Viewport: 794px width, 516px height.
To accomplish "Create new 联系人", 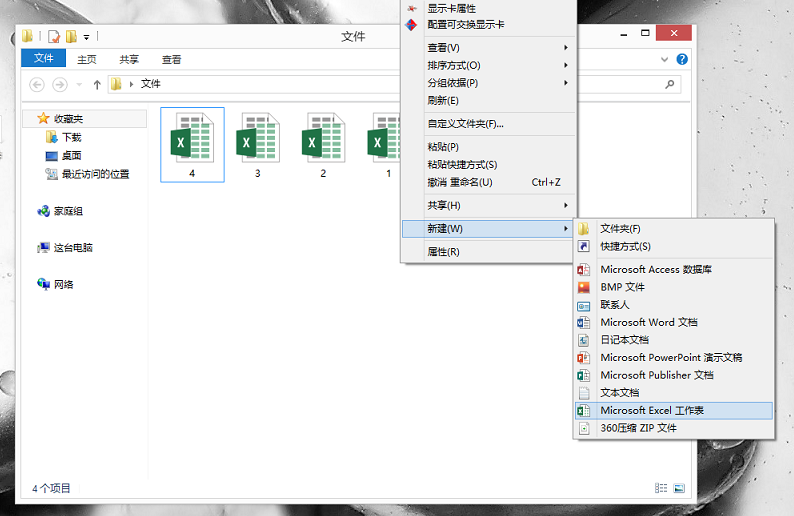I will pos(674,304).
